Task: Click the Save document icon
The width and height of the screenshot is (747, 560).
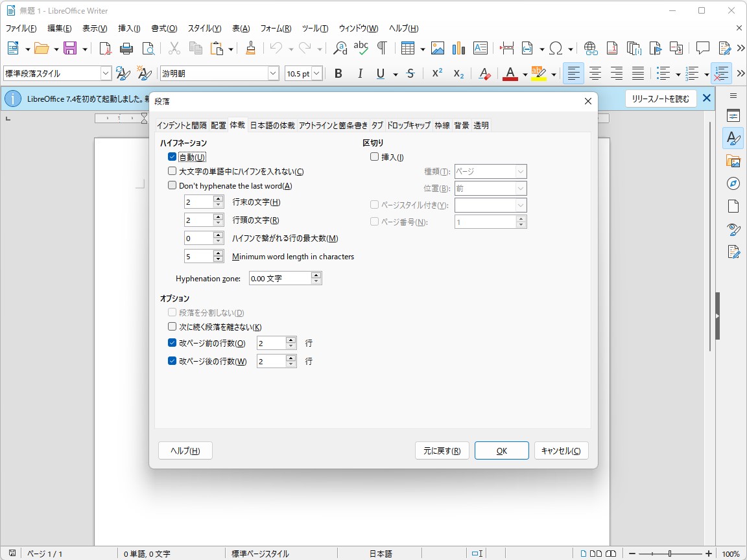Action: 70,48
